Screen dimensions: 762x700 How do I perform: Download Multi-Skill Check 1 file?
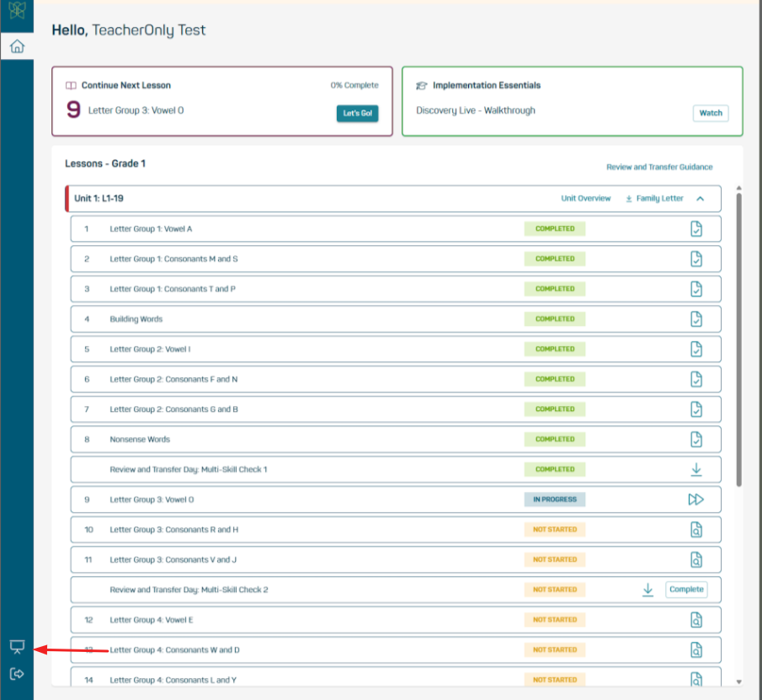coord(695,469)
